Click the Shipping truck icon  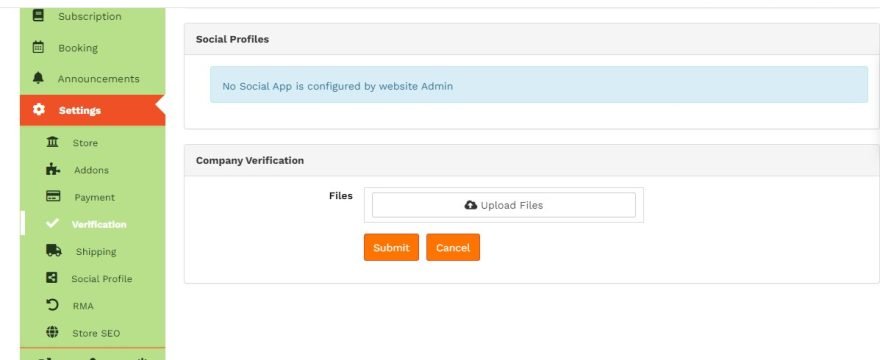tap(54, 250)
